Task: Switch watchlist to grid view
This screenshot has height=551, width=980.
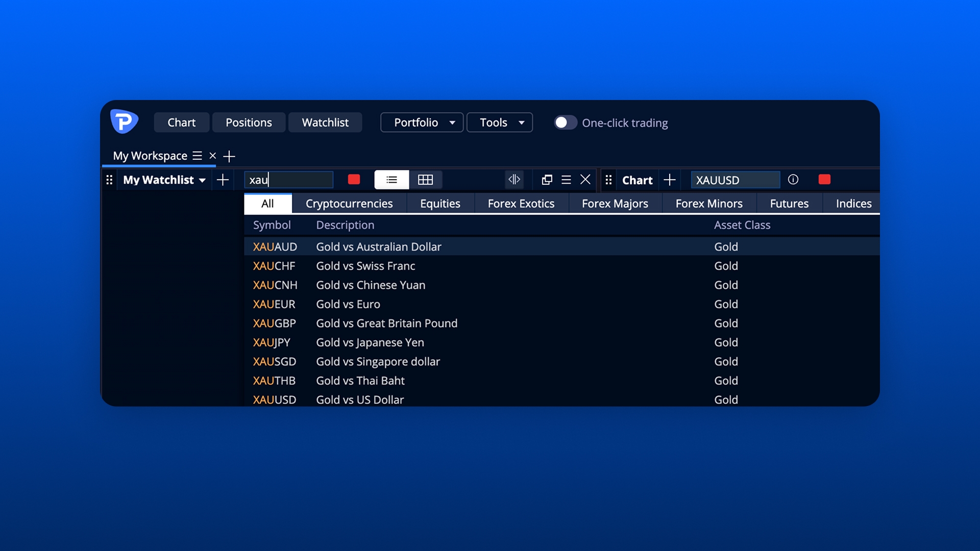Action: coord(425,180)
